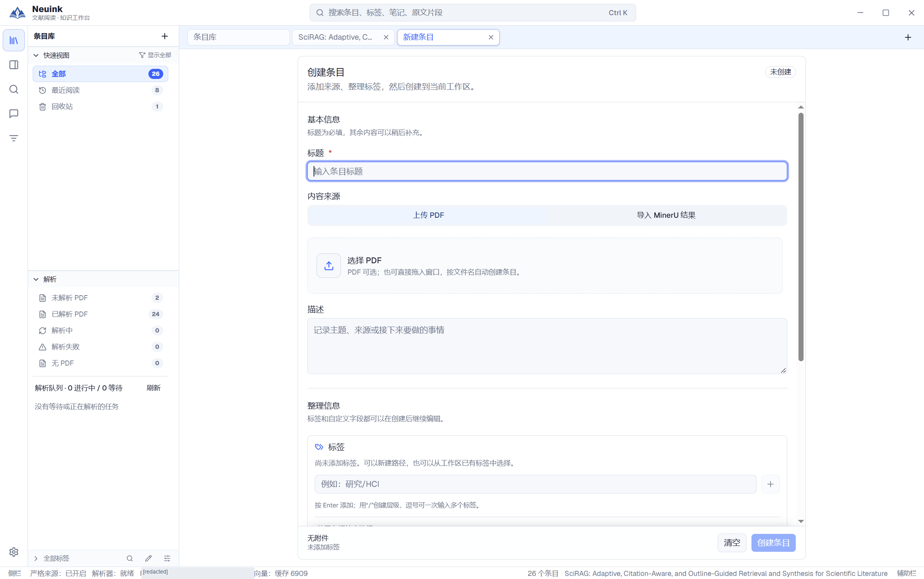Viewport: 924px width, 579px height.
Task: Click 刷新 for the parse queue
Action: (x=153, y=388)
